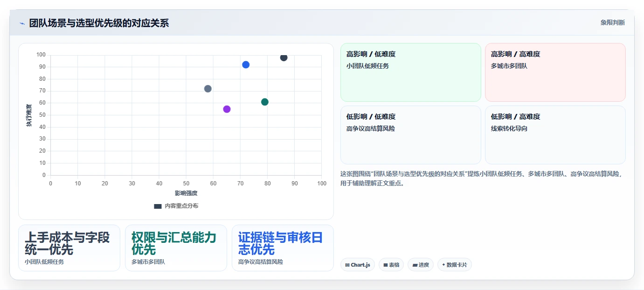This screenshot has width=644, height=290.
Task: Click the blue scatter data point
Action: (246, 65)
